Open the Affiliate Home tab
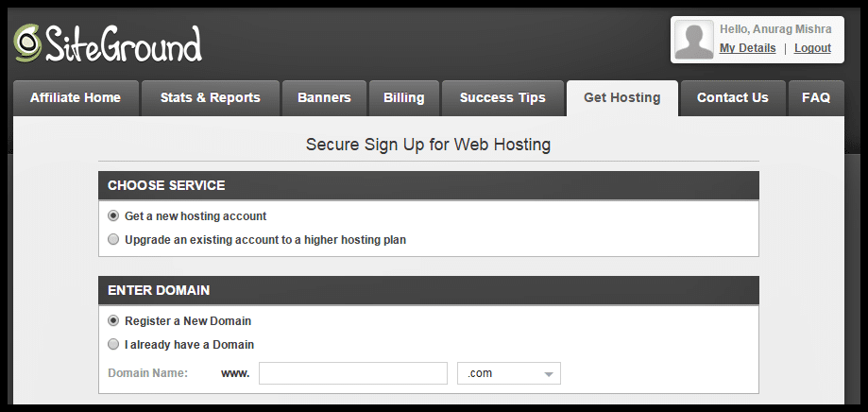 pyautogui.click(x=76, y=98)
